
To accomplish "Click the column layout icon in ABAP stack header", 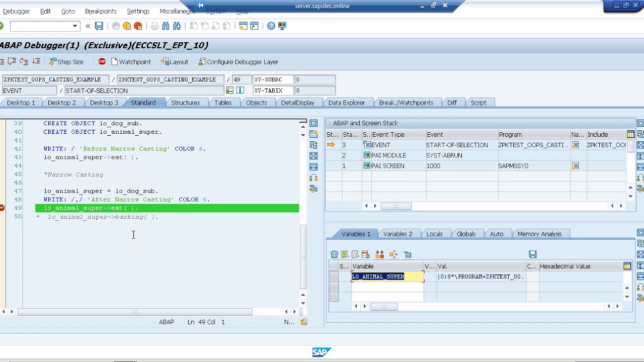I will tap(630, 134).
